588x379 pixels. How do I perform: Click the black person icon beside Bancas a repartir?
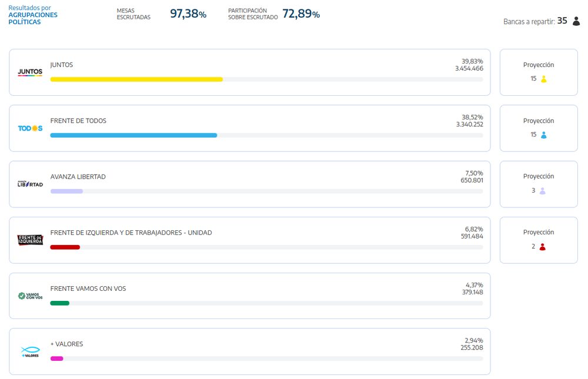coord(576,21)
